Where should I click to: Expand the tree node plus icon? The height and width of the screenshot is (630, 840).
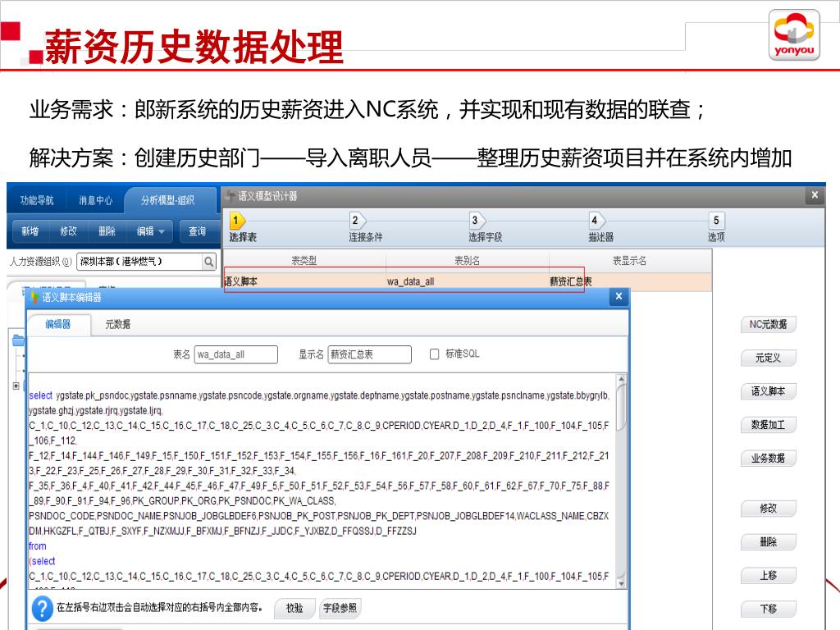(x=16, y=386)
